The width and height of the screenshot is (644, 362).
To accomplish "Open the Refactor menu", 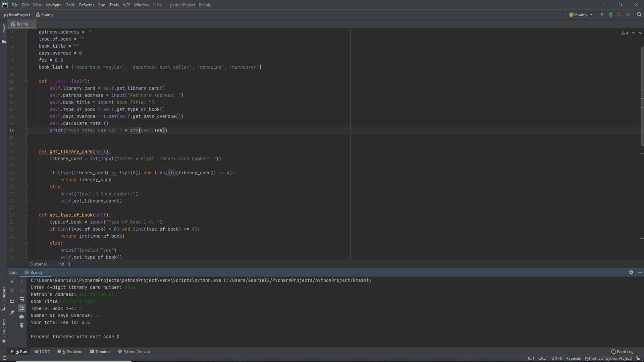I will [x=86, y=5].
